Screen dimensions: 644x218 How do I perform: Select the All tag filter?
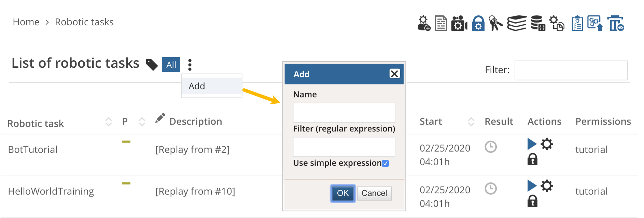coord(171,65)
